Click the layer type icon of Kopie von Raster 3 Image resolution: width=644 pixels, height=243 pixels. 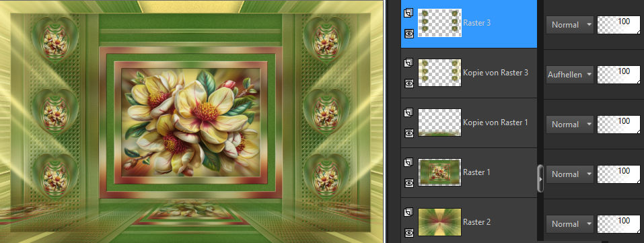[x=408, y=63]
